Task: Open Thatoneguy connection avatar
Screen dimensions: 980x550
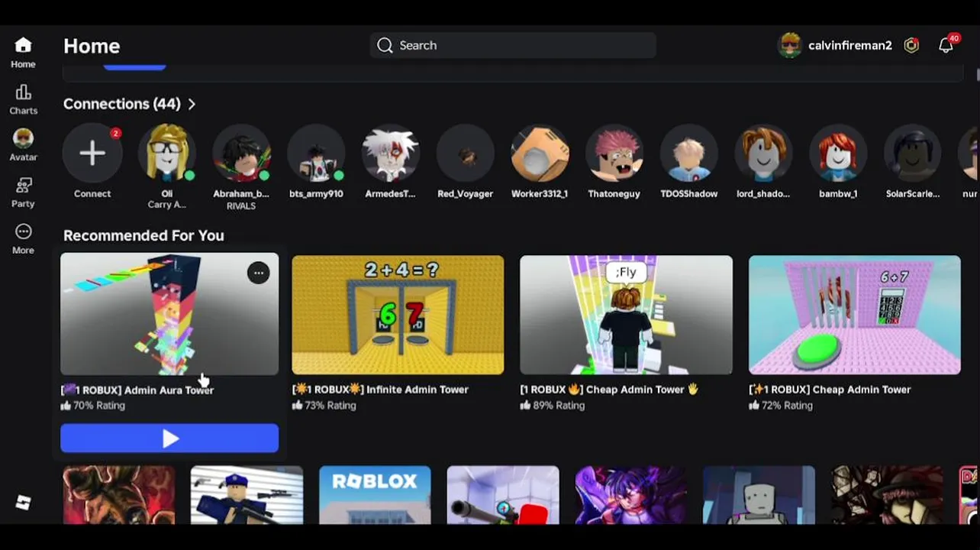Action: [614, 153]
